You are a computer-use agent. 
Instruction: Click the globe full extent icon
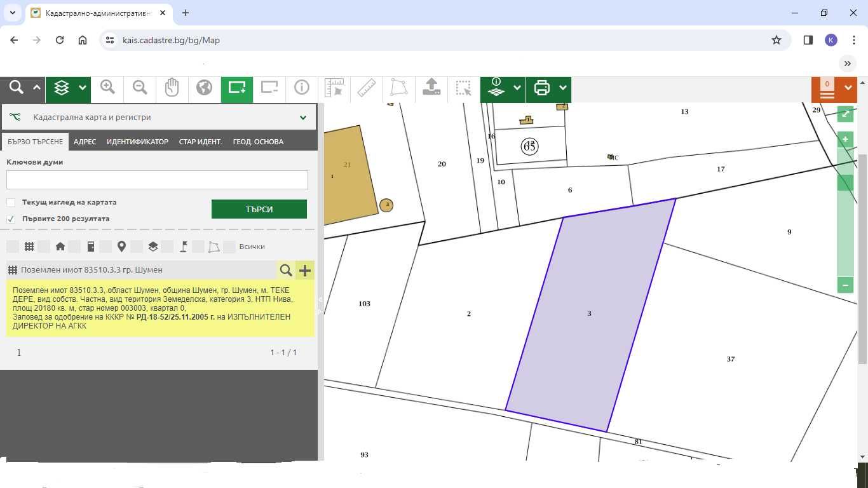(x=204, y=88)
